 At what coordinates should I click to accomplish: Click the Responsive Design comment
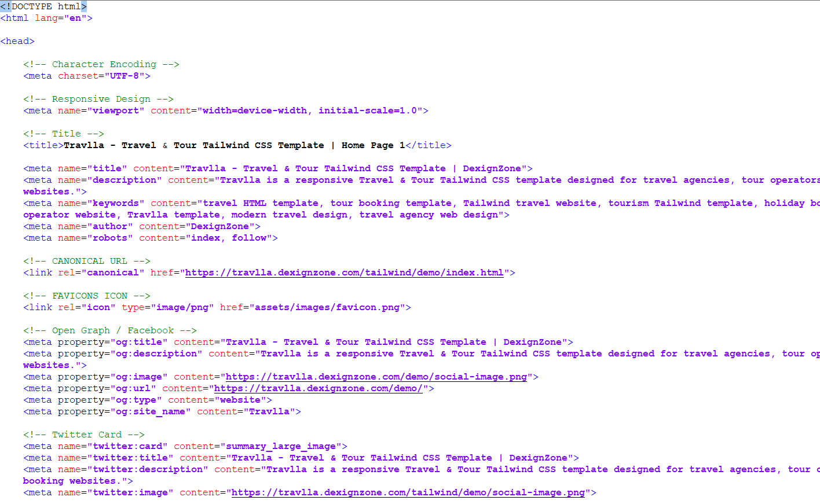(98, 99)
